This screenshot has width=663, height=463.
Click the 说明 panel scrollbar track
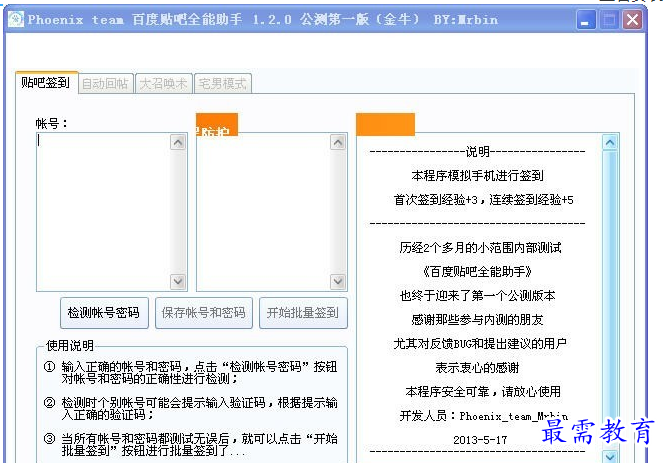click(x=610, y=300)
